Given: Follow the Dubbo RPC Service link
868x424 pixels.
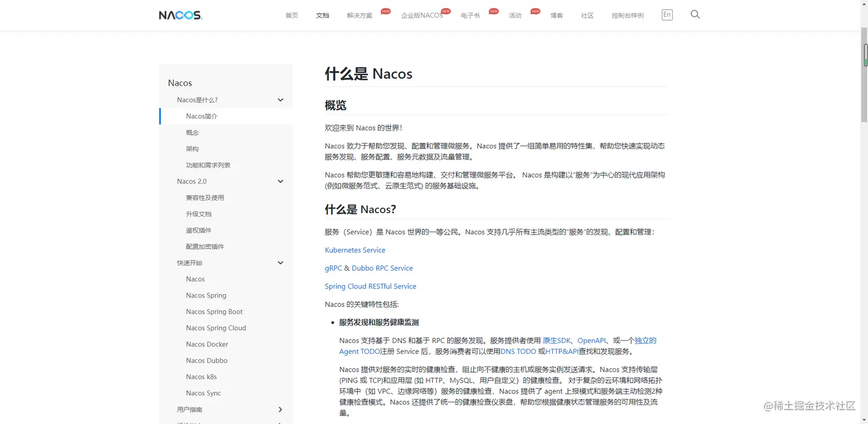Looking at the screenshot, I should (382, 268).
